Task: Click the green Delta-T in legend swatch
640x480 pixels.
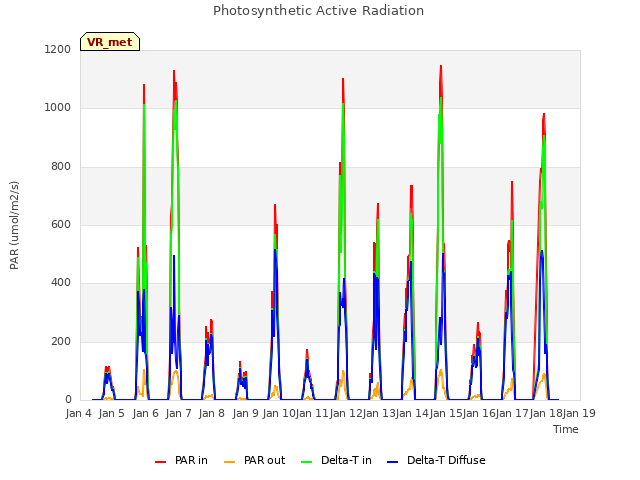Action: pyautogui.click(x=307, y=462)
